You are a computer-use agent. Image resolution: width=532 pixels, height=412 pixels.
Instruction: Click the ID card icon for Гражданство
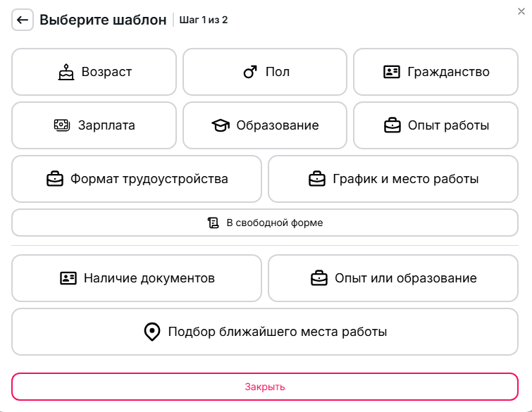(x=392, y=72)
